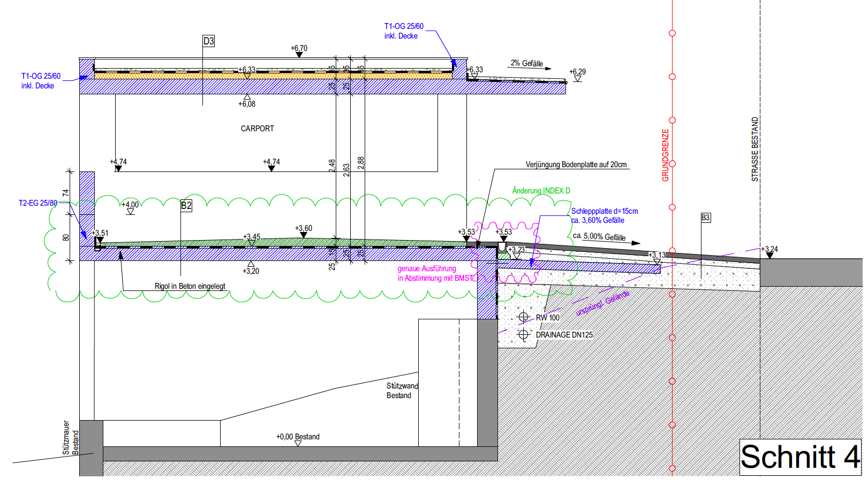The height and width of the screenshot is (486, 868).
Task: Select the 'RW 100' pipe label
Action: [x=548, y=318]
